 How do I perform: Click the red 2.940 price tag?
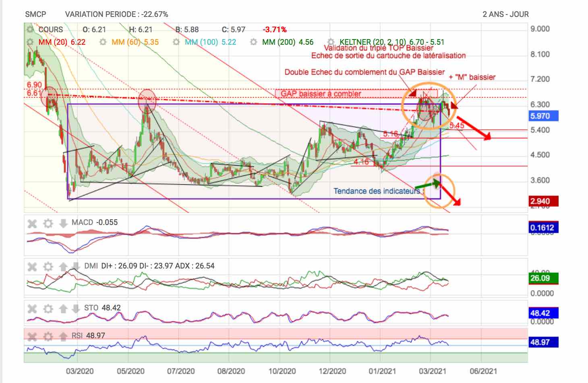point(543,201)
